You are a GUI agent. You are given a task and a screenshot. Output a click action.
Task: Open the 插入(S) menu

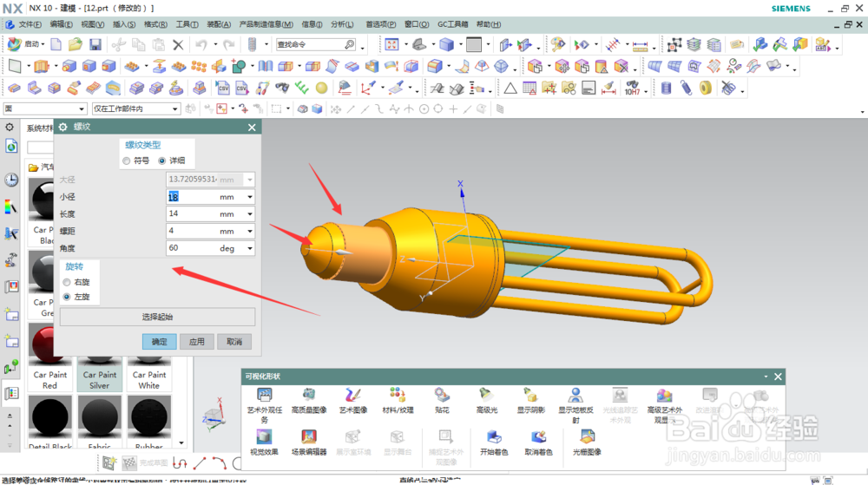pyautogui.click(x=124, y=24)
